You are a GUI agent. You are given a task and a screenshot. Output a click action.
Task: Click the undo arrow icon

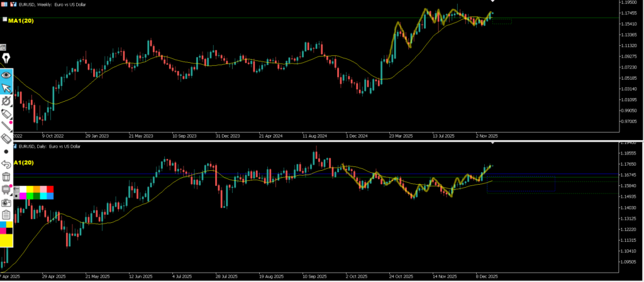[6, 165]
